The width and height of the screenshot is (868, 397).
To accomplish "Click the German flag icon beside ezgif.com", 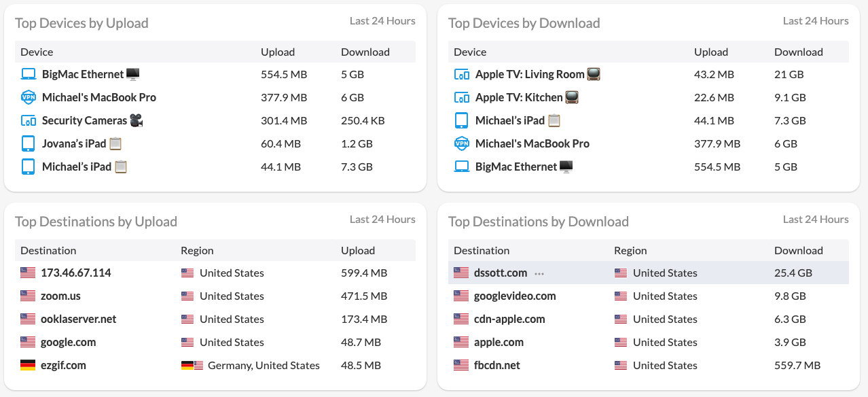I will 28,365.
